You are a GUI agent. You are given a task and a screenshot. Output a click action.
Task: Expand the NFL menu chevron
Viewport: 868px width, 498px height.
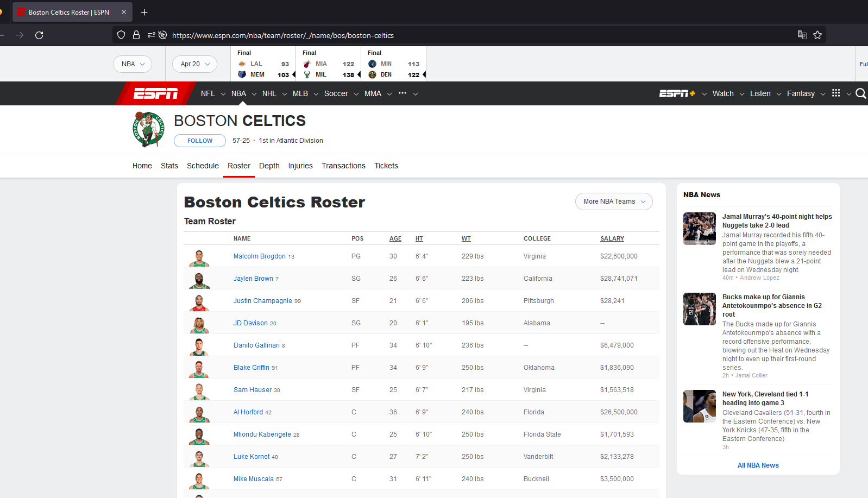tap(223, 94)
